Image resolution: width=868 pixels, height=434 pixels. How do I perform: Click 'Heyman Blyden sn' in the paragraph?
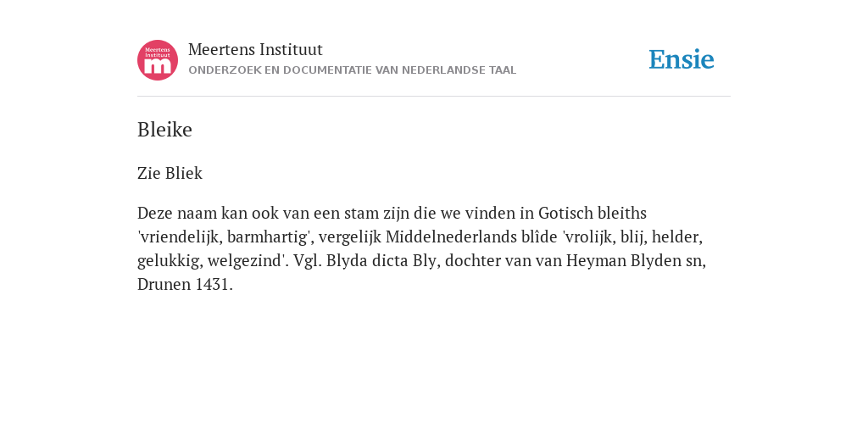pos(634,261)
